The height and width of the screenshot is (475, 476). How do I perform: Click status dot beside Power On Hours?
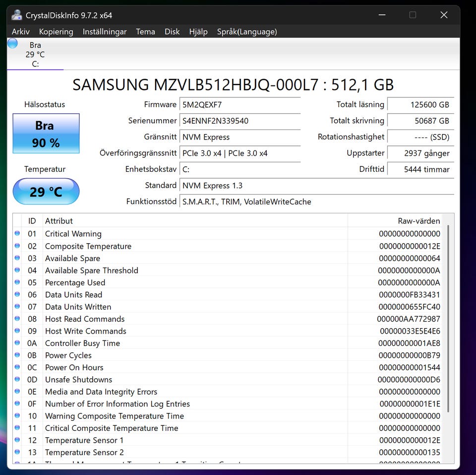pyautogui.click(x=17, y=367)
